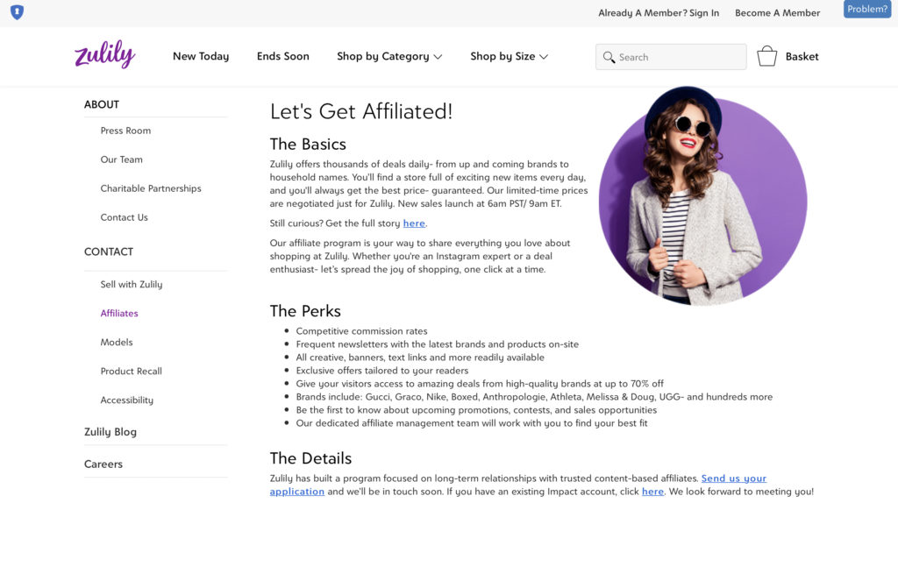
Task: Click Already A Member? Sign In
Action: (658, 13)
